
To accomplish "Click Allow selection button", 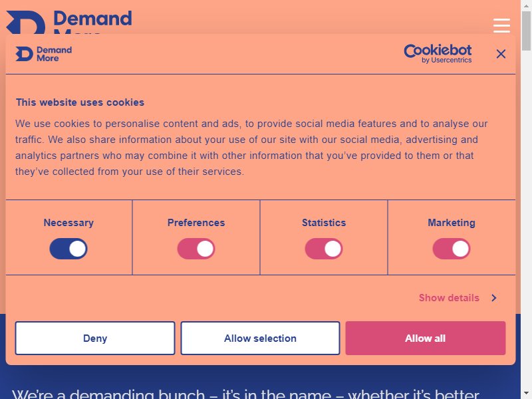I will (260, 338).
